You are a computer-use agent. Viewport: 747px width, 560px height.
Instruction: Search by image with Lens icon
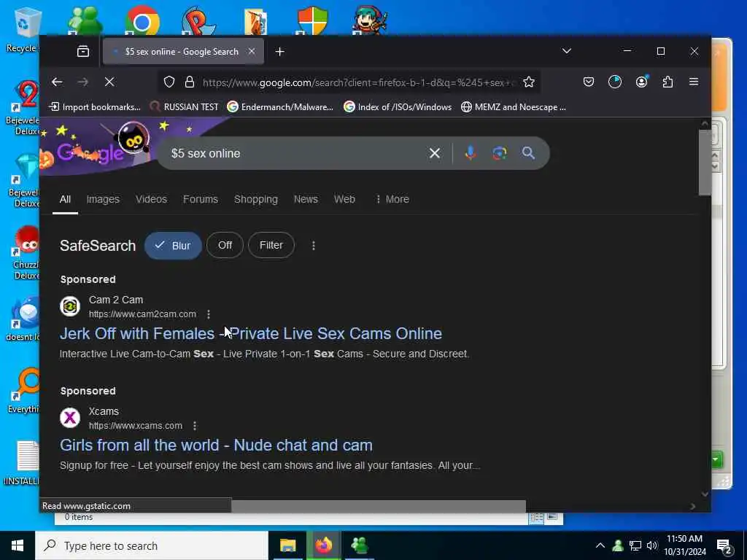[x=499, y=153]
